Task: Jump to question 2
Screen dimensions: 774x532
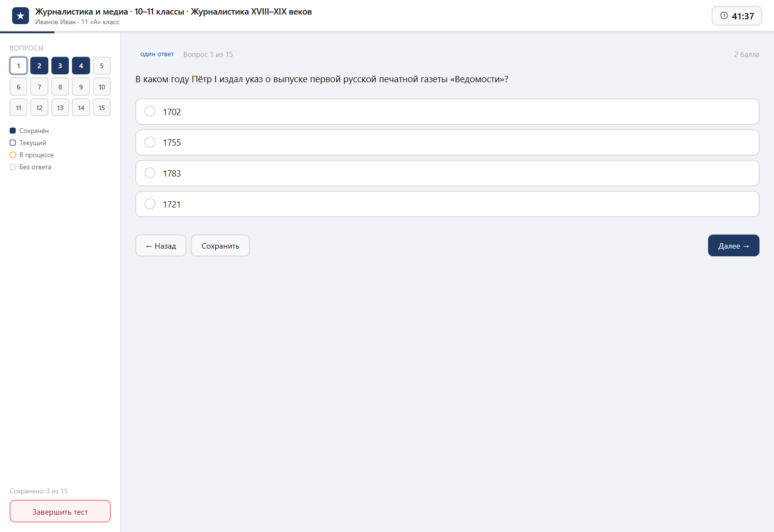Action: click(39, 66)
